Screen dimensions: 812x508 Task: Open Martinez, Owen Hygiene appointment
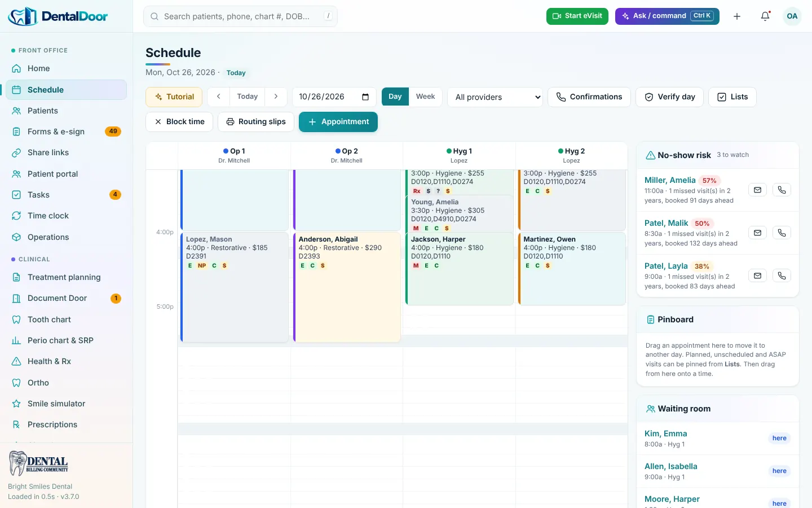[x=572, y=269]
